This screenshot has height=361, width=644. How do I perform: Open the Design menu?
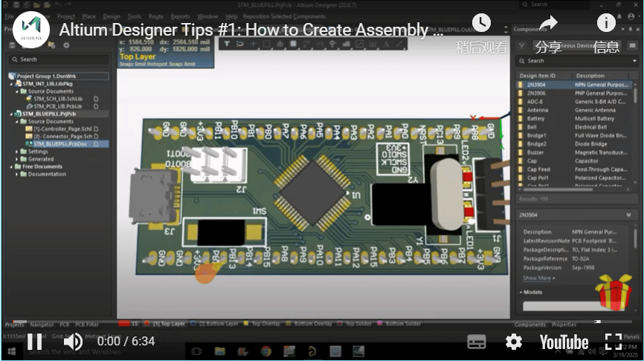click(112, 16)
